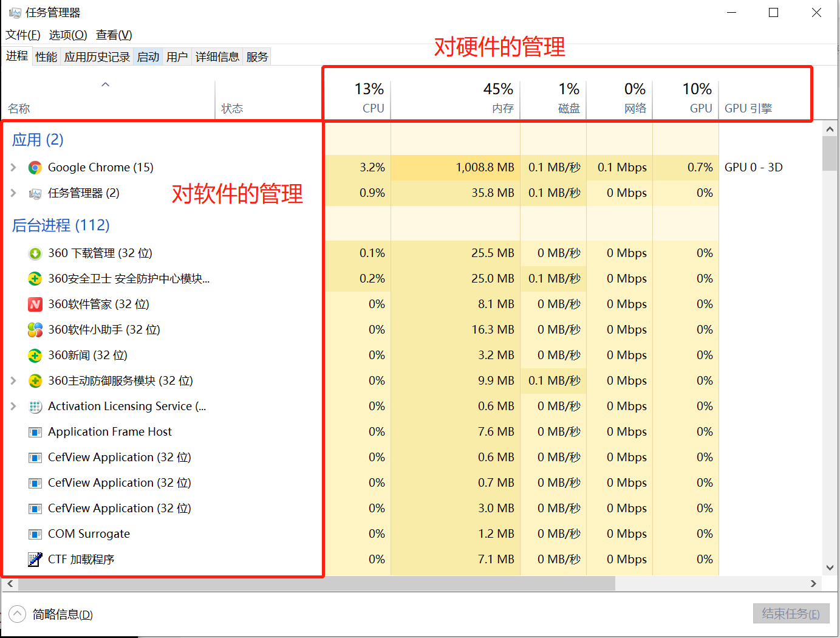The width and height of the screenshot is (840, 638).
Task: Click the 360 下载管理 green arrow icon
Action: click(x=35, y=253)
